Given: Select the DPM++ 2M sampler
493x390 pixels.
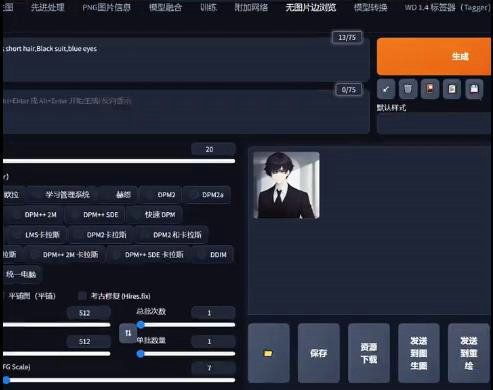Looking at the screenshot, I should coord(35,215).
